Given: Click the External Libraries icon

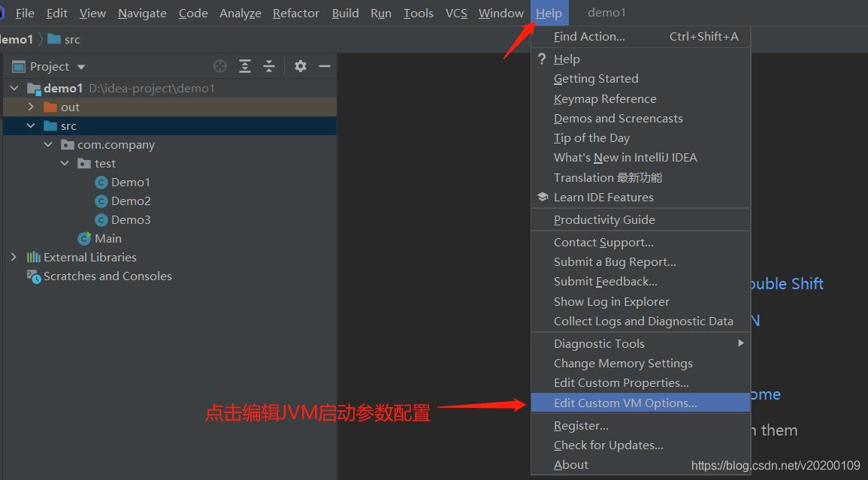Looking at the screenshot, I should click(34, 257).
